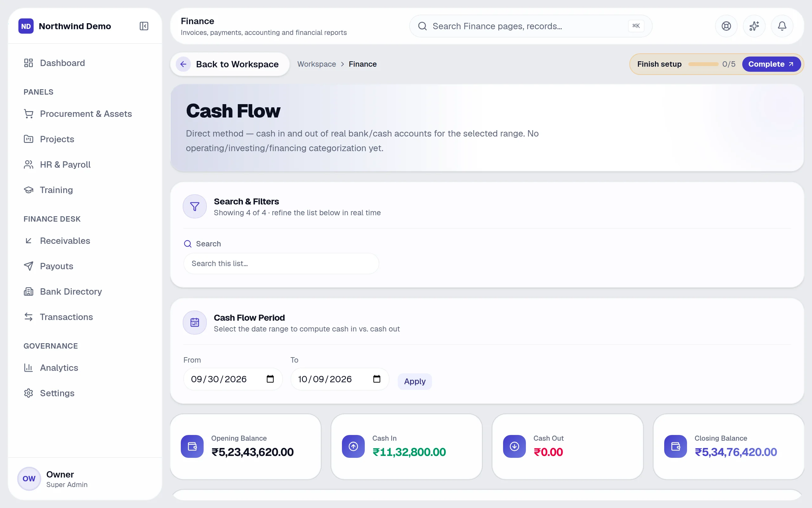The height and width of the screenshot is (508, 812).
Task: Click the Search this list field
Action: click(x=281, y=264)
